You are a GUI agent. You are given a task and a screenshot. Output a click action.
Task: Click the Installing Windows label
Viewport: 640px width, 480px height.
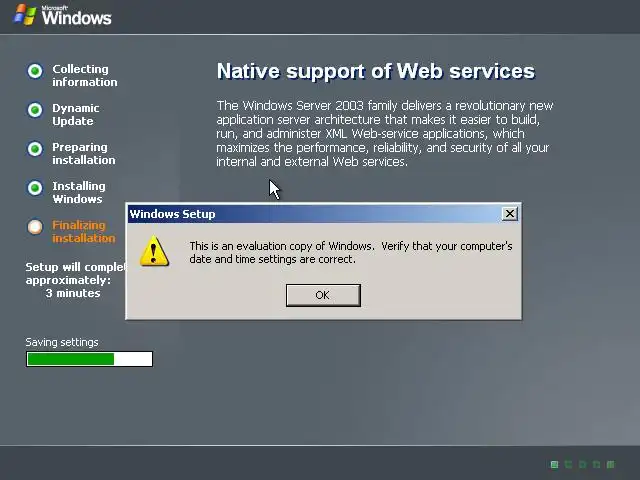pyautogui.click(x=79, y=193)
